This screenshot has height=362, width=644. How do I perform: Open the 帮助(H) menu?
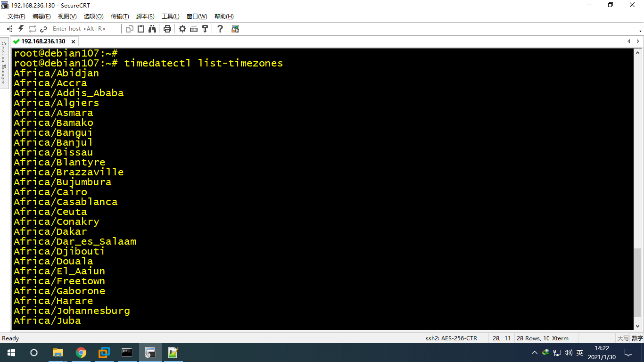click(x=224, y=16)
